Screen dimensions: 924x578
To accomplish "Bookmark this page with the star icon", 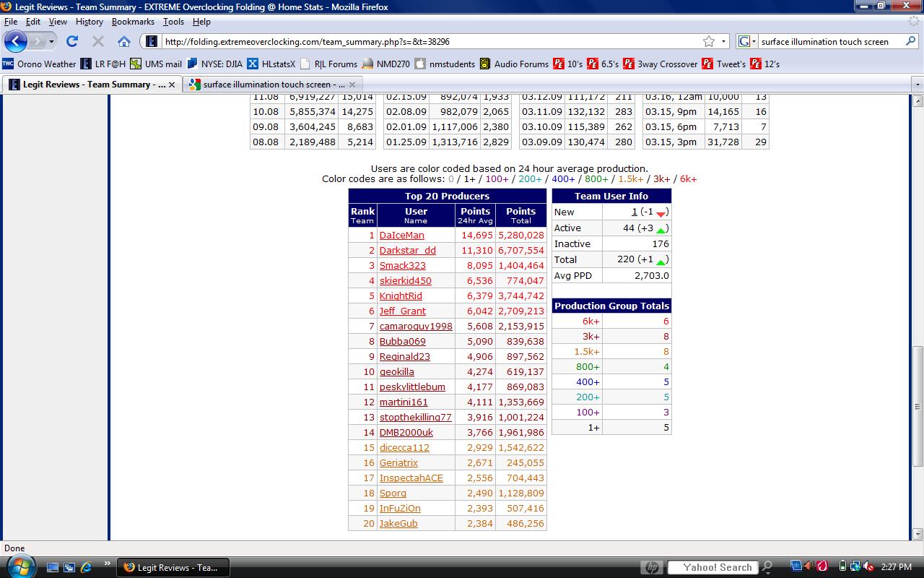I will click(x=709, y=41).
